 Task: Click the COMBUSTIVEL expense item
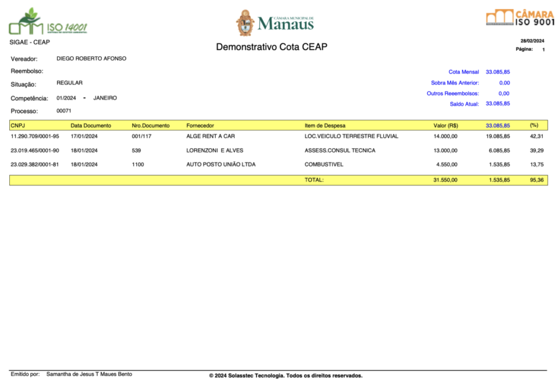[x=324, y=164]
